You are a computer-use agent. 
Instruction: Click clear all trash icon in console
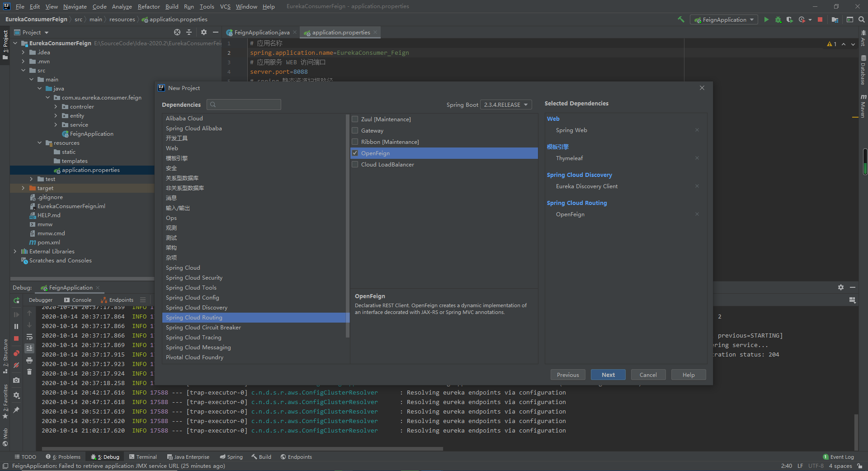[29, 371]
